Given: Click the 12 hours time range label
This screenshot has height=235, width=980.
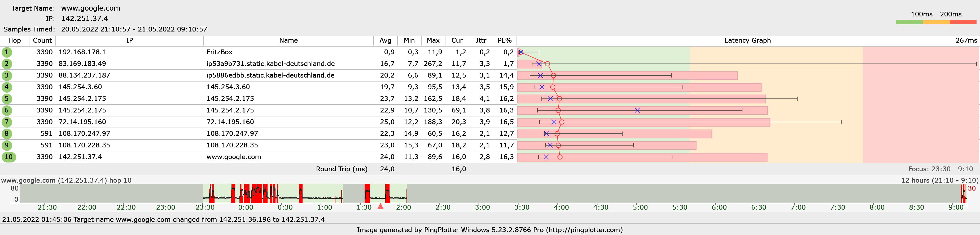Looking at the screenshot, I should (939, 180).
